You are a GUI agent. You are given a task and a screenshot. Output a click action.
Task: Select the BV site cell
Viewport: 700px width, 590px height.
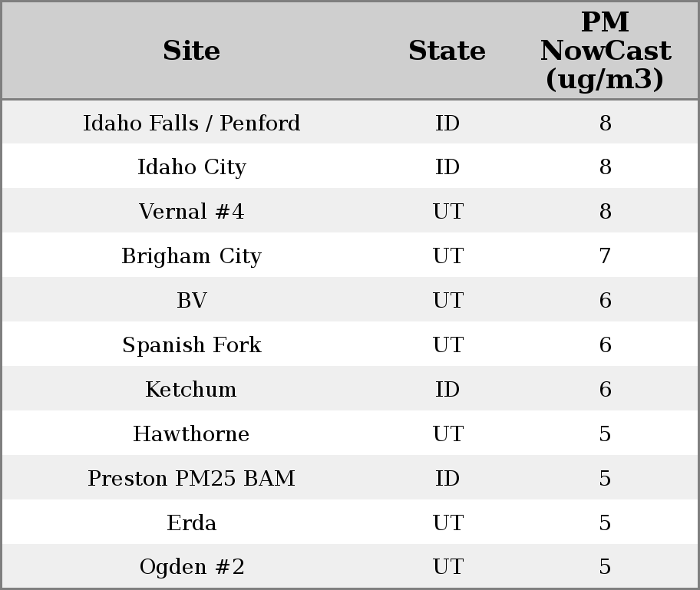pyautogui.click(x=191, y=301)
